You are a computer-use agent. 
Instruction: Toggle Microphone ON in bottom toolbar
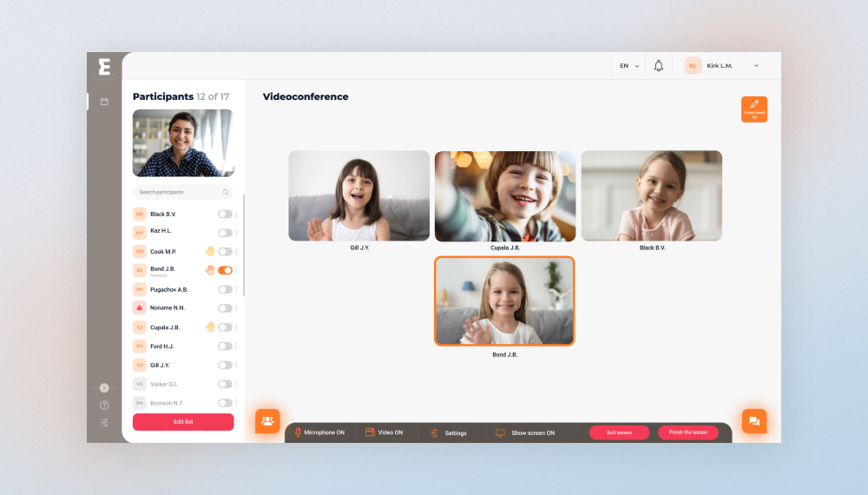pyautogui.click(x=319, y=432)
